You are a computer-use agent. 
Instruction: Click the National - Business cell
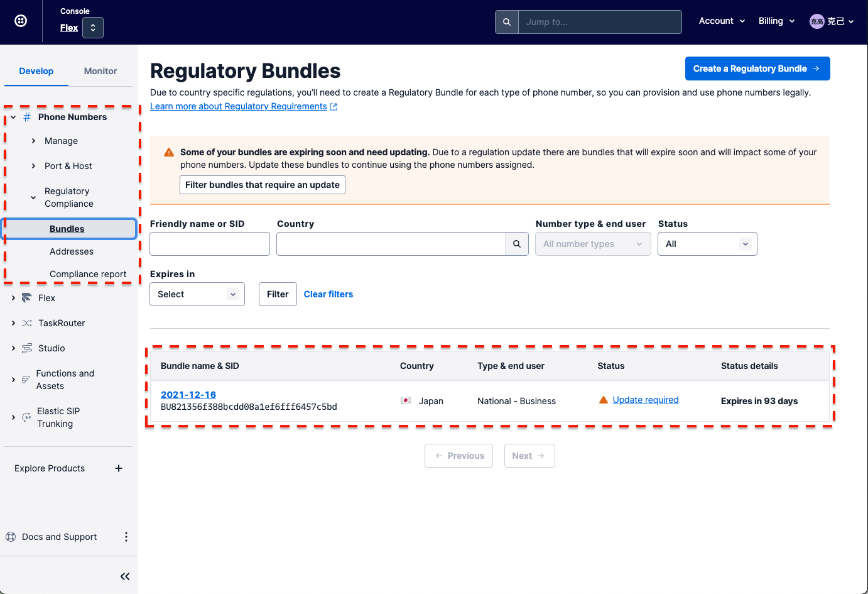[516, 401]
